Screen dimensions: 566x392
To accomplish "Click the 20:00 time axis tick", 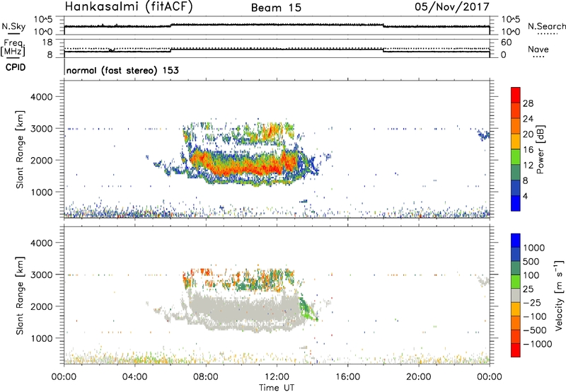I will click(419, 377).
